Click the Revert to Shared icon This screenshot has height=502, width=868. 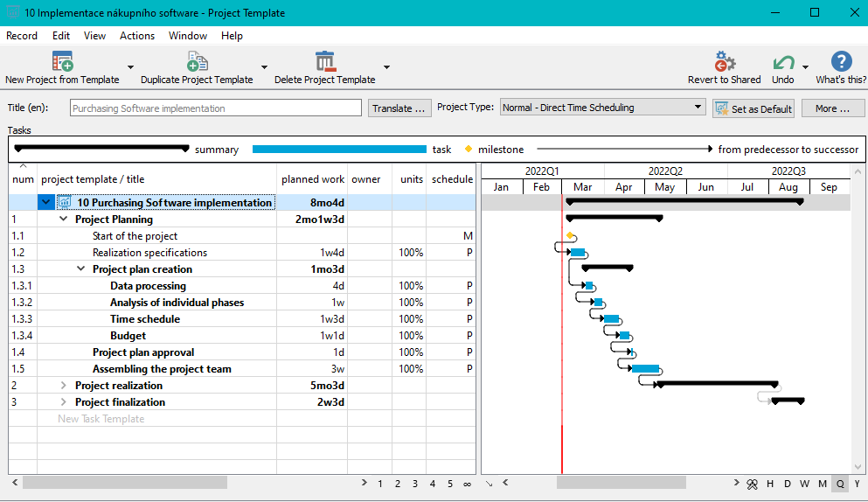[x=724, y=61]
